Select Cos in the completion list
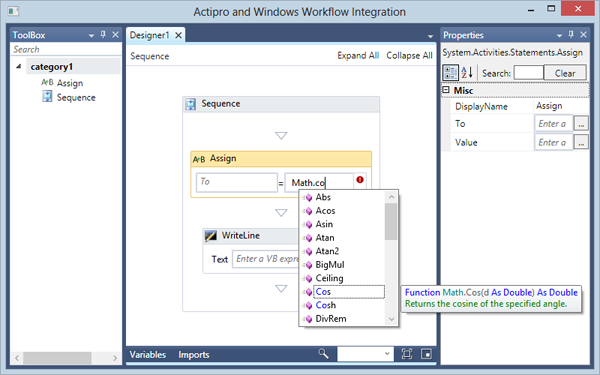 coord(349,292)
